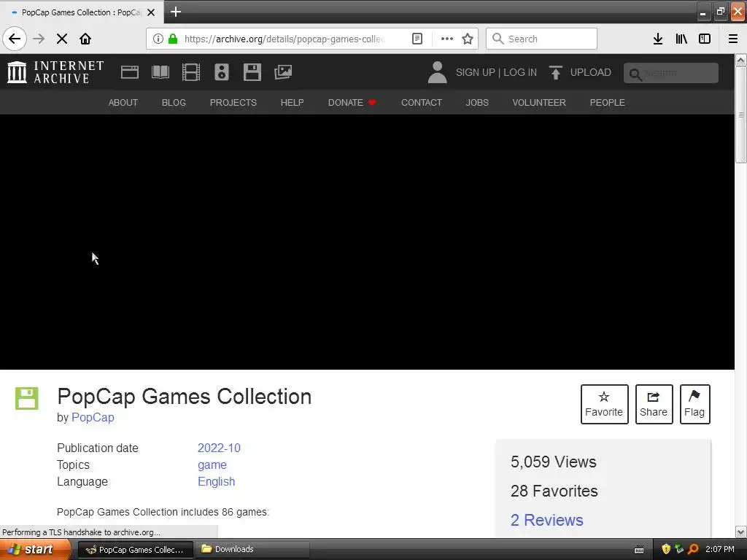The image size is (747, 560).
Task: Click the green software item icon
Action: 27,399
